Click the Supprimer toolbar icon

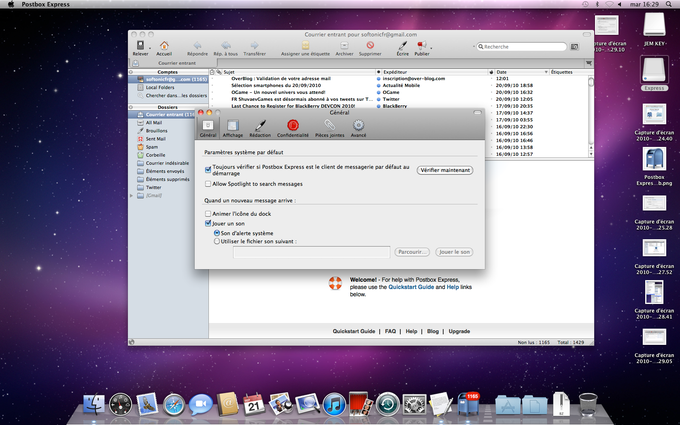370,46
